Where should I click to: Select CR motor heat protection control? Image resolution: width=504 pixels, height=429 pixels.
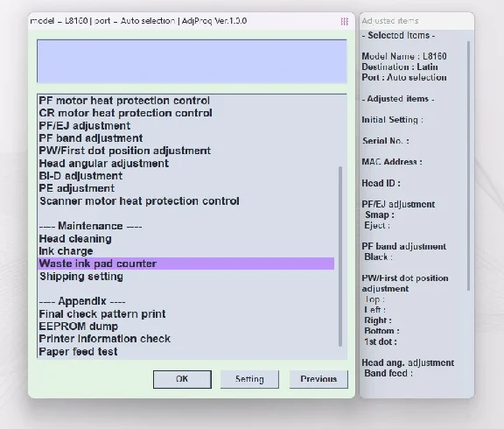[x=125, y=113]
